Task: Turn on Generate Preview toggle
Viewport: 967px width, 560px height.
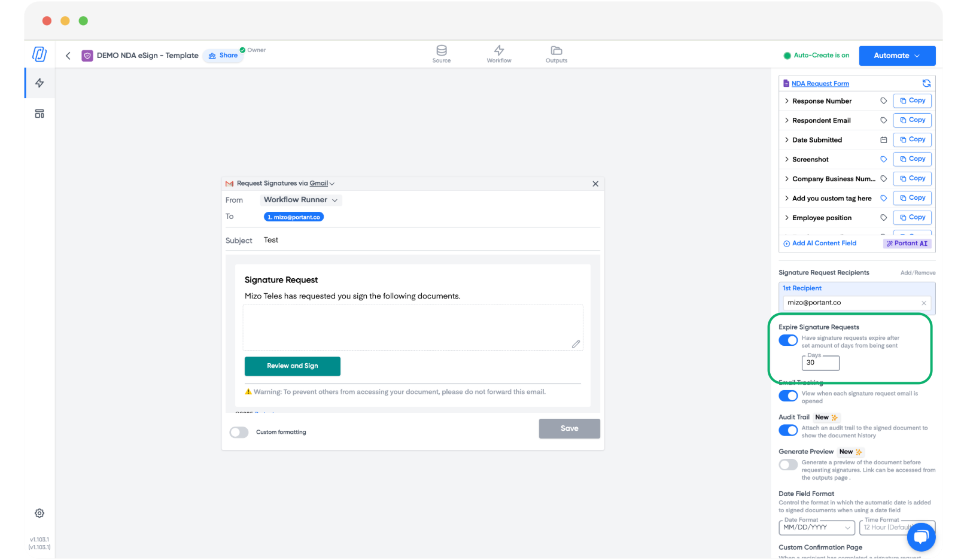Action: 788,465
